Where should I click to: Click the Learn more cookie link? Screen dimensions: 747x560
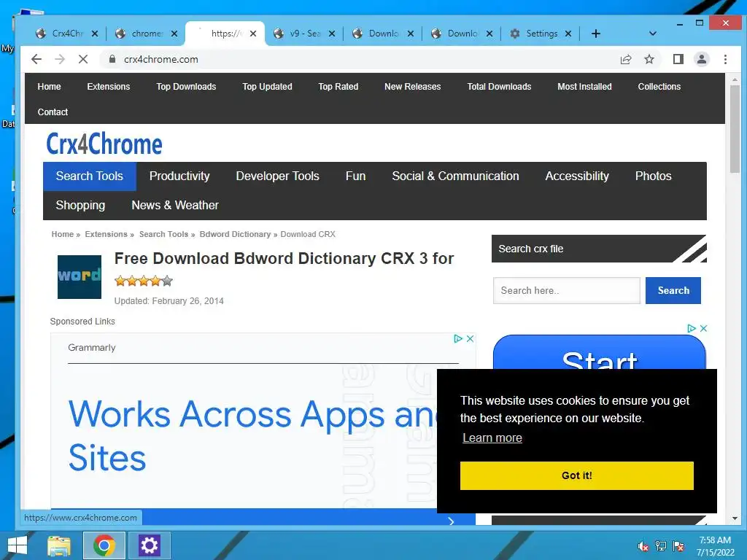tap(492, 437)
